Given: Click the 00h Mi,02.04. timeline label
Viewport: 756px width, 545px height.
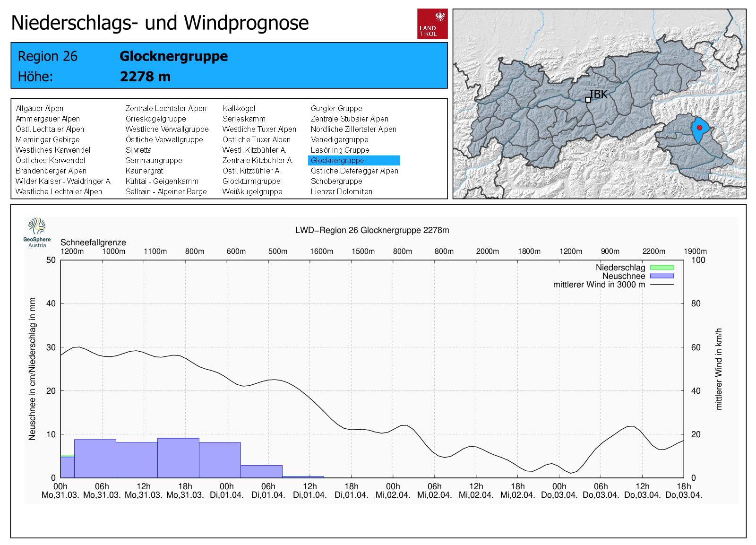Looking at the screenshot, I should click(x=393, y=491).
